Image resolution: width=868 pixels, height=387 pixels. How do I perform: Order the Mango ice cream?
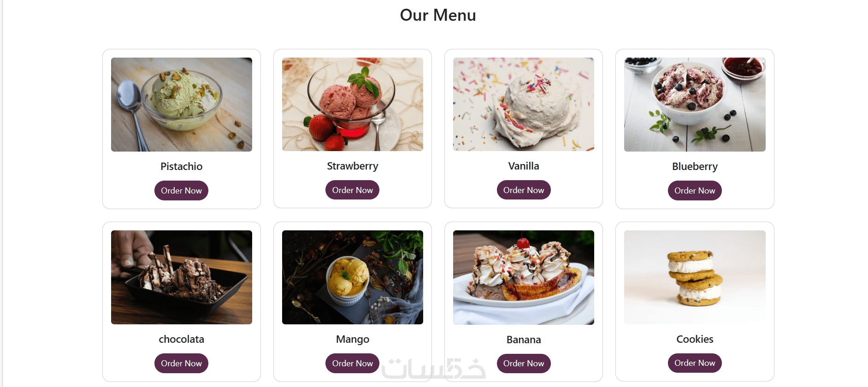pos(352,364)
